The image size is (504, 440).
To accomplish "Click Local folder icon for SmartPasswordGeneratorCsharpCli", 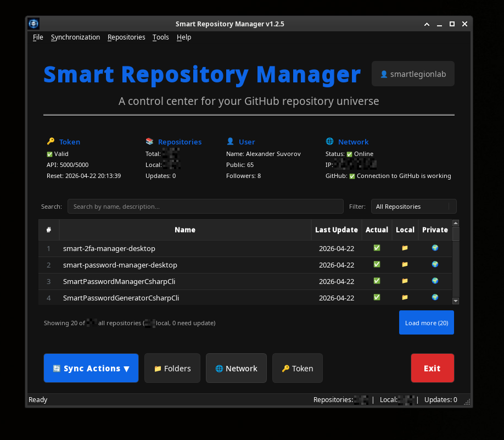I will pos(405,297).
